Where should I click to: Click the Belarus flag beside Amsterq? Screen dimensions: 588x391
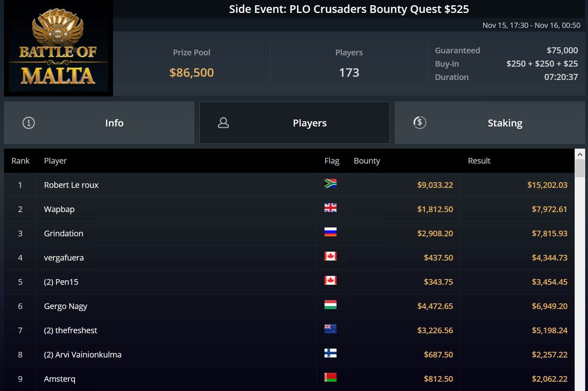point(330,378)
